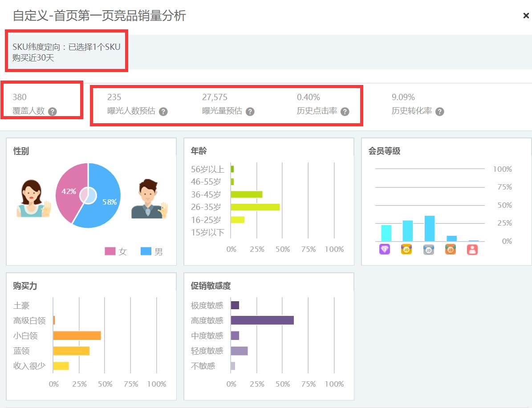Open the help tooltip beside 曝光量预估
The image size is (532, 408).
[250, 112]
